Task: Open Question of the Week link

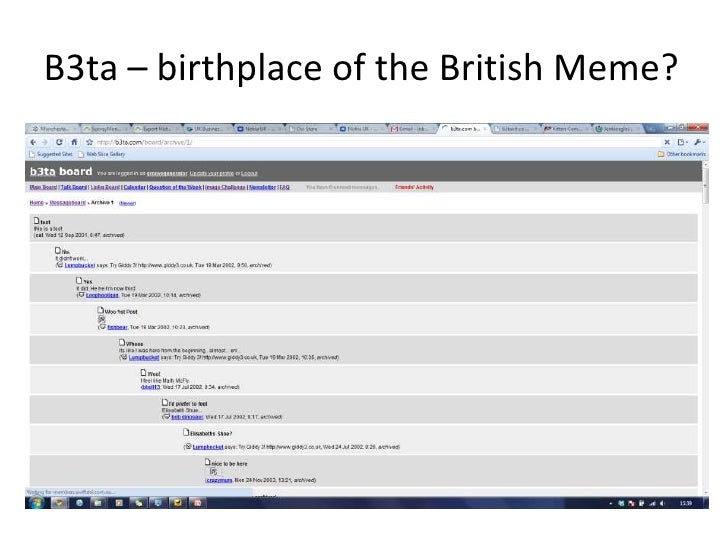Action: click(176, 187)
